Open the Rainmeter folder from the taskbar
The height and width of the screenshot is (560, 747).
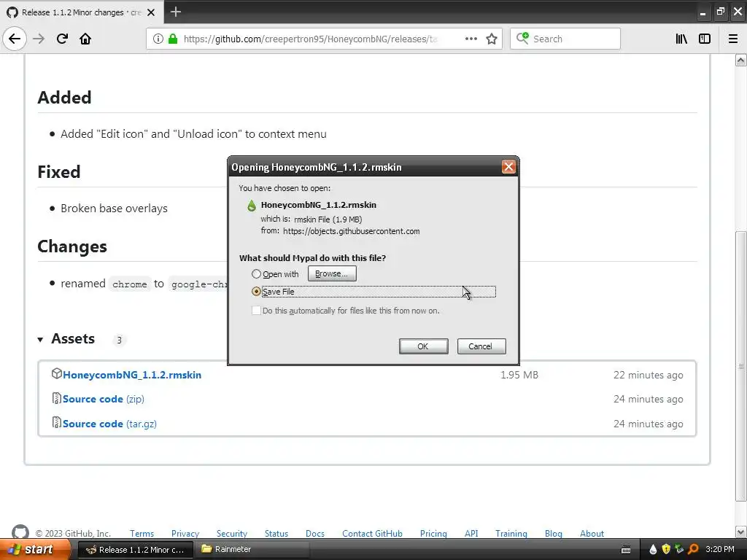tap(252, 550)
